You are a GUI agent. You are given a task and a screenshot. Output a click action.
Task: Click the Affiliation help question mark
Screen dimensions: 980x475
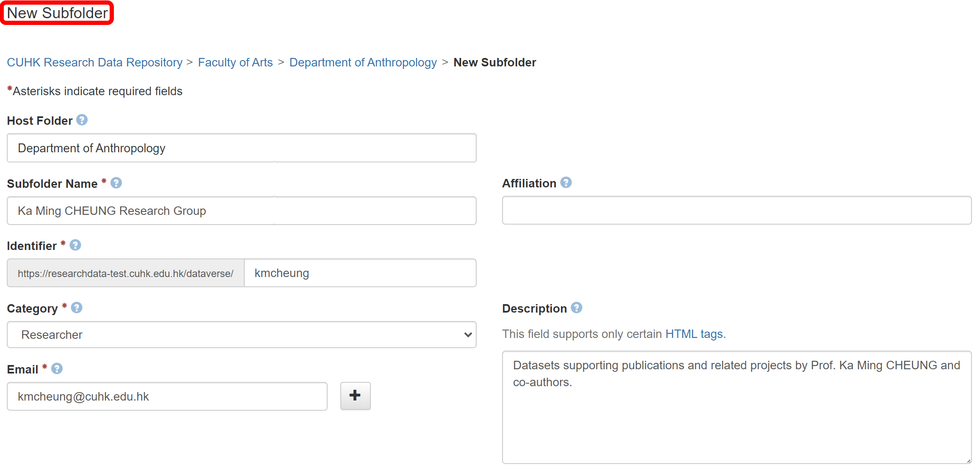point(566,182)
